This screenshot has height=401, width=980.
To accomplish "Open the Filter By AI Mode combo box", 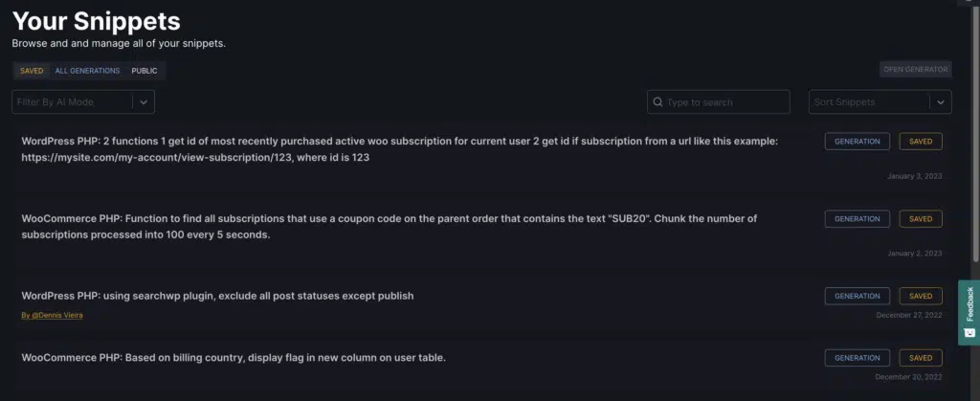I will coord(83,101).
